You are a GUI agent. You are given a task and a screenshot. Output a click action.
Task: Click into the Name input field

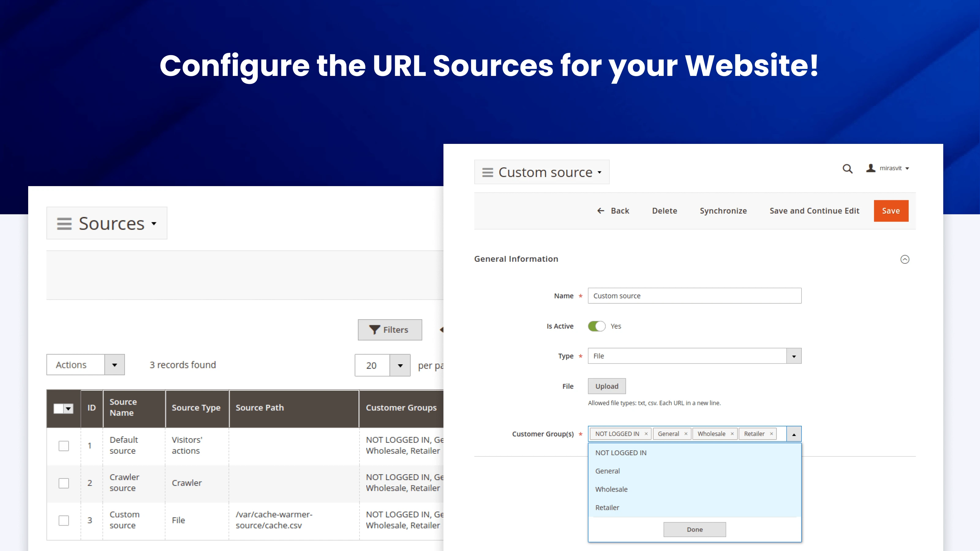(x=694, y=296)
